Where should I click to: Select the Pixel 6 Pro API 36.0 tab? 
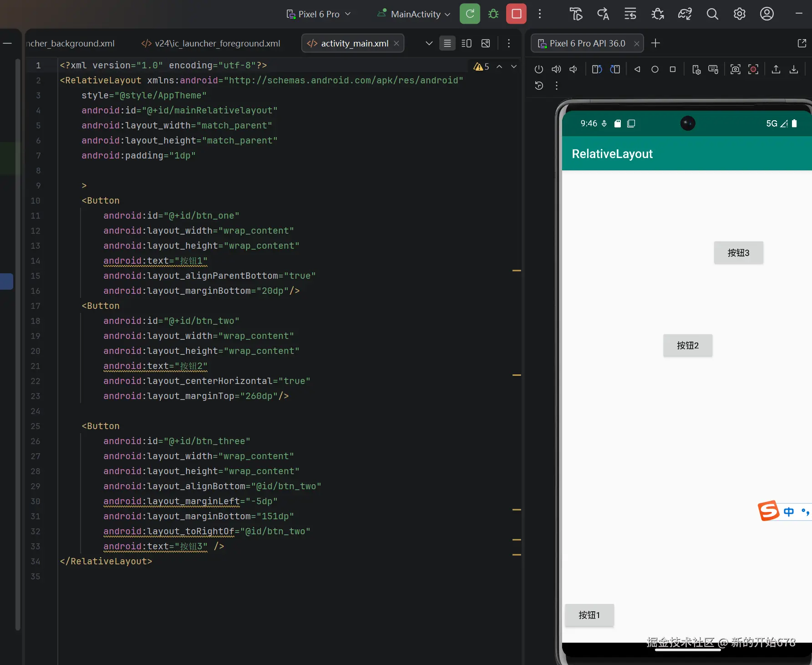click(x=587, y=43)
